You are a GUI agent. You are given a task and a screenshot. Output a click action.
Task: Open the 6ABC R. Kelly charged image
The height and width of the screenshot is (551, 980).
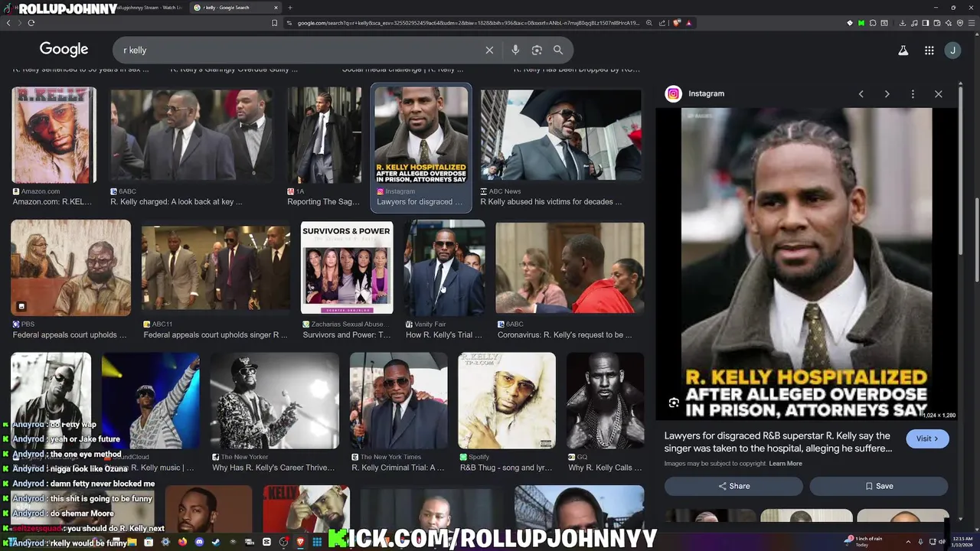[191, 135]
